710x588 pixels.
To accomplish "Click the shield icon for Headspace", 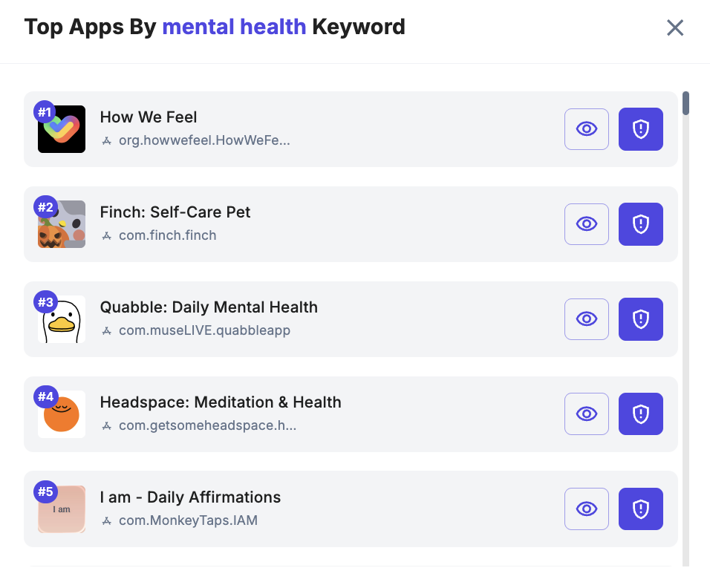I will 640,414.
